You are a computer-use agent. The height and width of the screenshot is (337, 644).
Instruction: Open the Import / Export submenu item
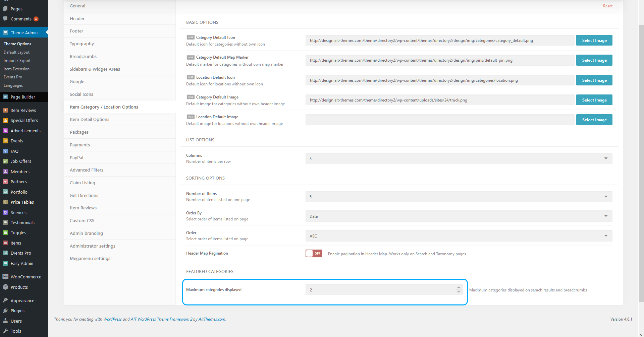17,61
